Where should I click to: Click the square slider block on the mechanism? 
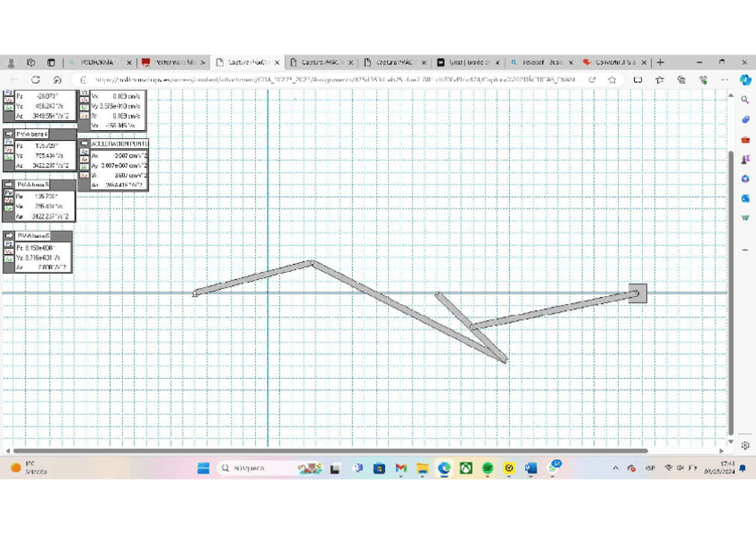(x=637, y=293)
